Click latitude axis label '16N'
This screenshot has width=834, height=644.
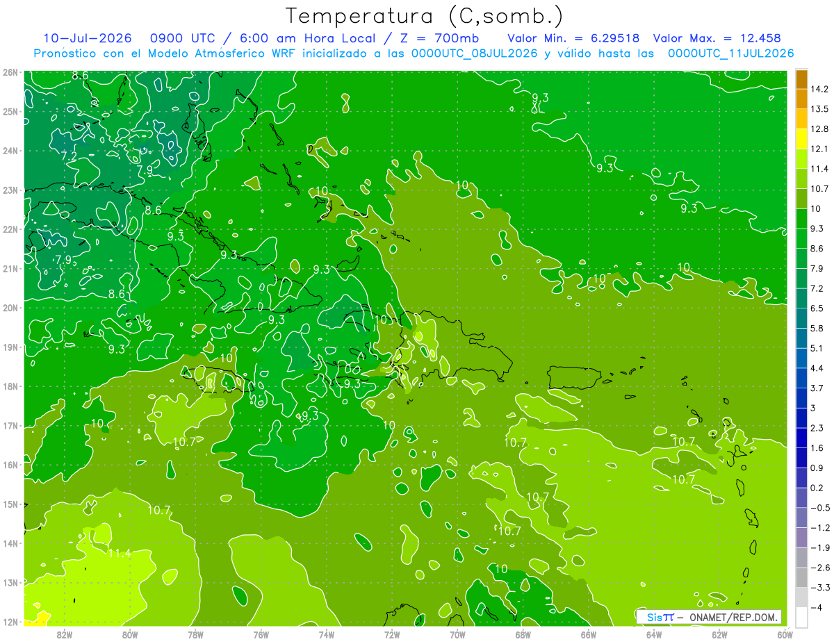[10, 465]
